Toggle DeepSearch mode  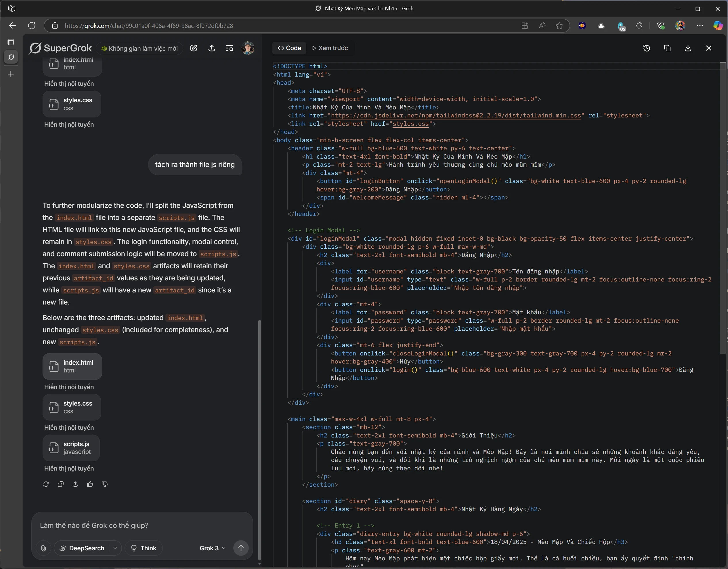(82, 548)
